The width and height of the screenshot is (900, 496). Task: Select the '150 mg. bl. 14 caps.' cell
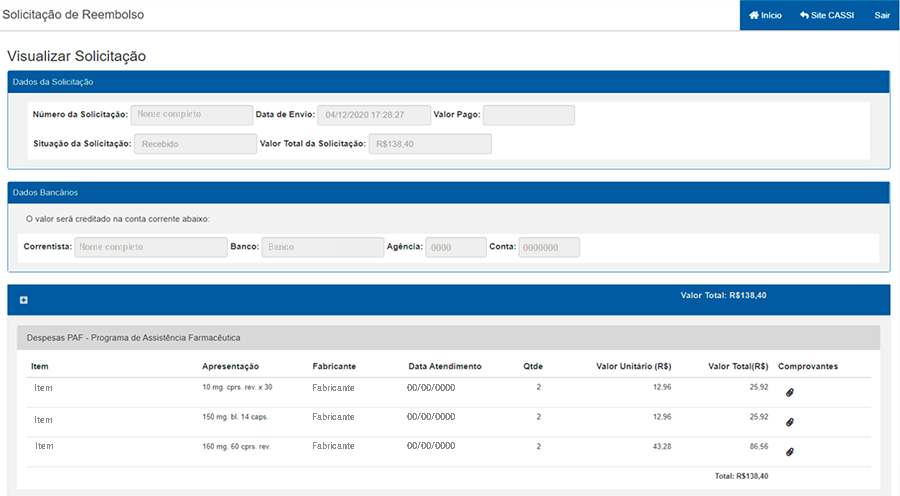(235, 417)
